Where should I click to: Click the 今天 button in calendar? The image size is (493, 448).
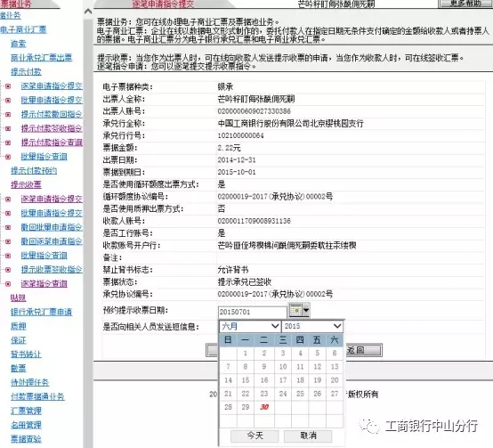(255, 436)
